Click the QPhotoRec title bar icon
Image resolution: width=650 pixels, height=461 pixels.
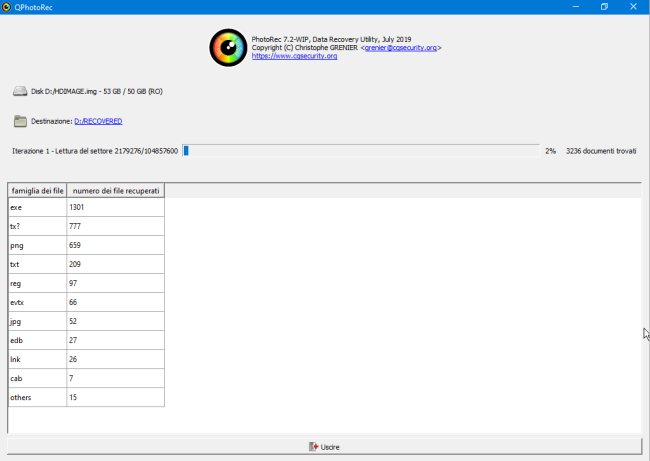(x=6, y=7)
